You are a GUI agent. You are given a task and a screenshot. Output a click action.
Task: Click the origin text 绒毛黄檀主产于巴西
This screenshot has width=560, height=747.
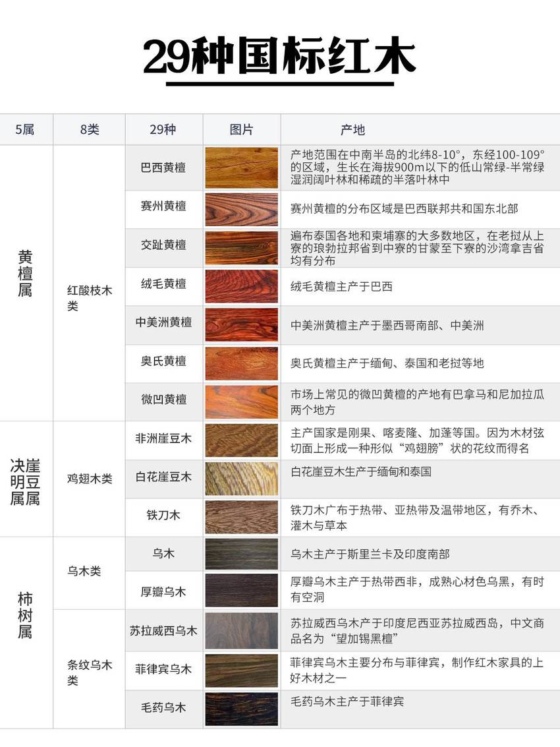341,286
